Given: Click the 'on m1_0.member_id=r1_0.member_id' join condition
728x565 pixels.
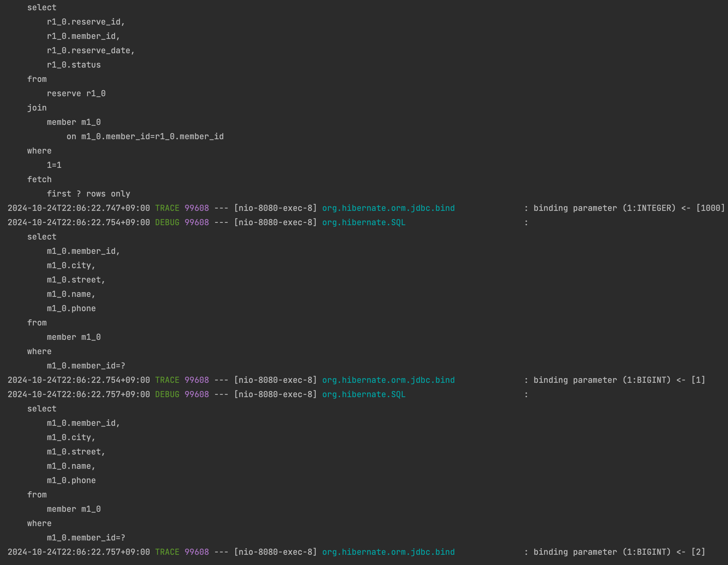Looking at the screenshot, I should (145, 136).
